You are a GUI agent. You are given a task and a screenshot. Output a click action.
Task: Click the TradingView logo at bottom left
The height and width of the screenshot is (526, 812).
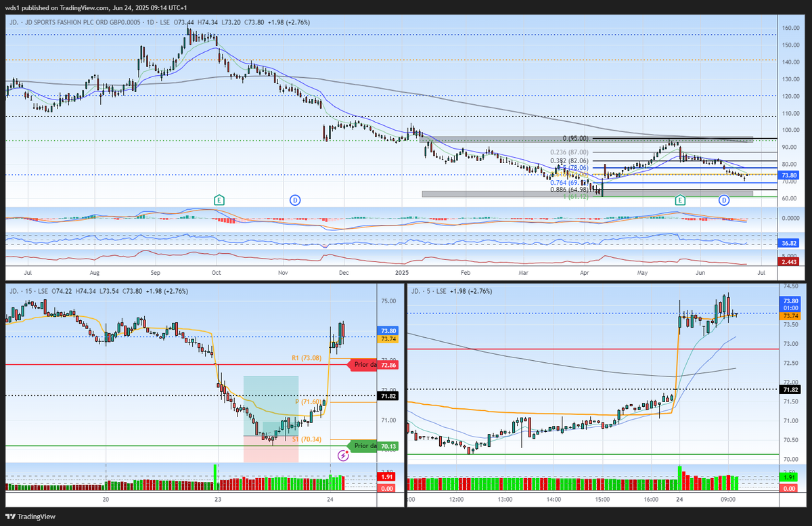31,517
